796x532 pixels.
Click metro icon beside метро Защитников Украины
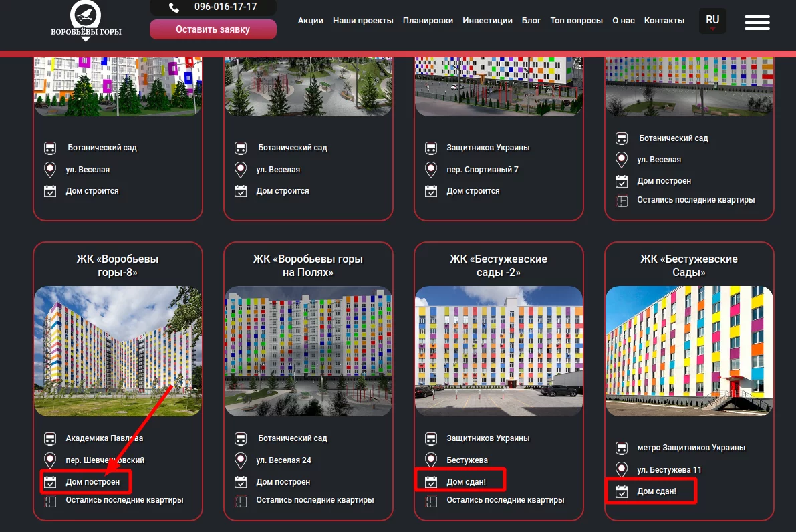click(x=622, y=448)
